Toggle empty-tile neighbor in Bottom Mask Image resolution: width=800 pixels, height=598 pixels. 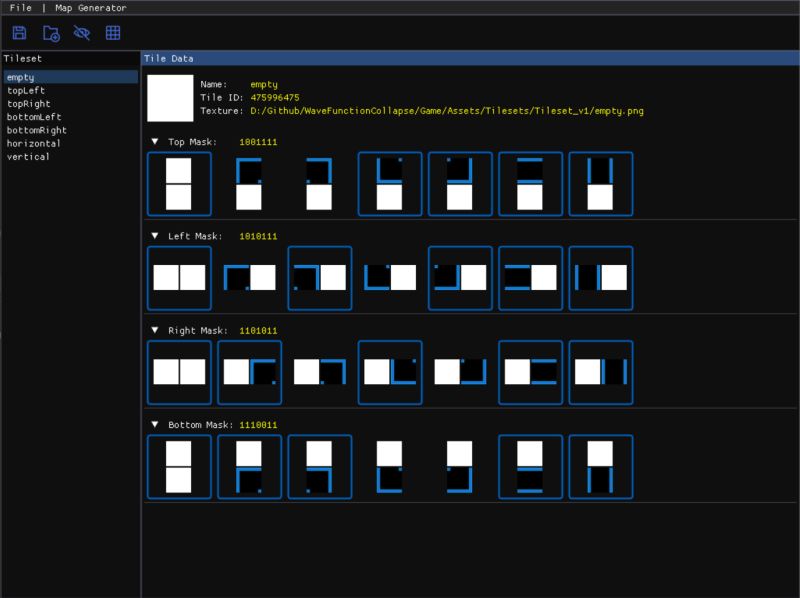(x=179, y=467)
